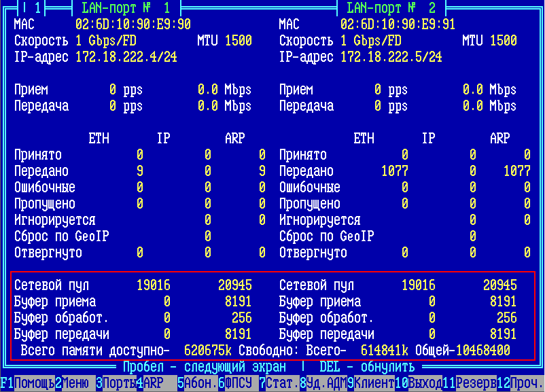The width and height of the screenshot is (545, 392).
Task: Select IP-адрес value 172.18.222.5/24
Action: [391, 57]
